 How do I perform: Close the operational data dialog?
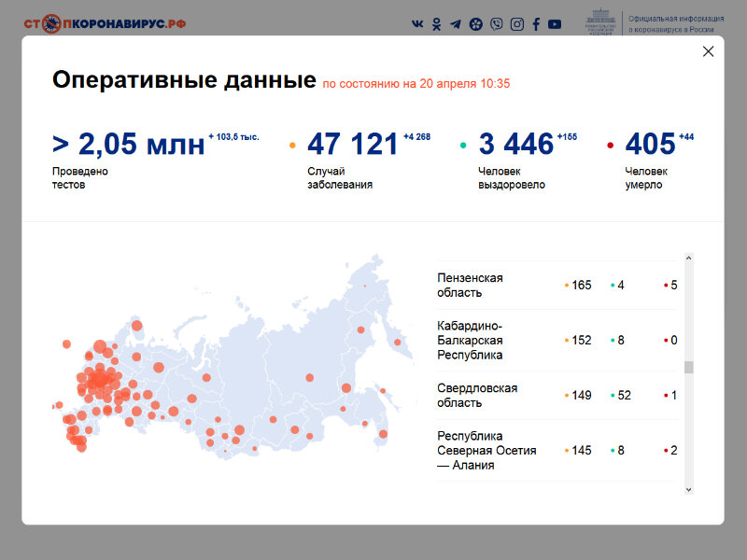tap(708, 51)
